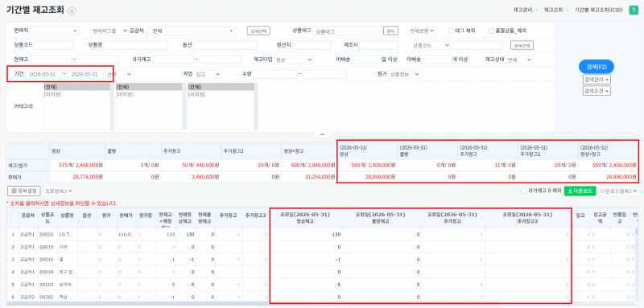This screenshot has height=308, width=644.
Task: Click the 옵션 input field
Action: (x=225, y=45)
